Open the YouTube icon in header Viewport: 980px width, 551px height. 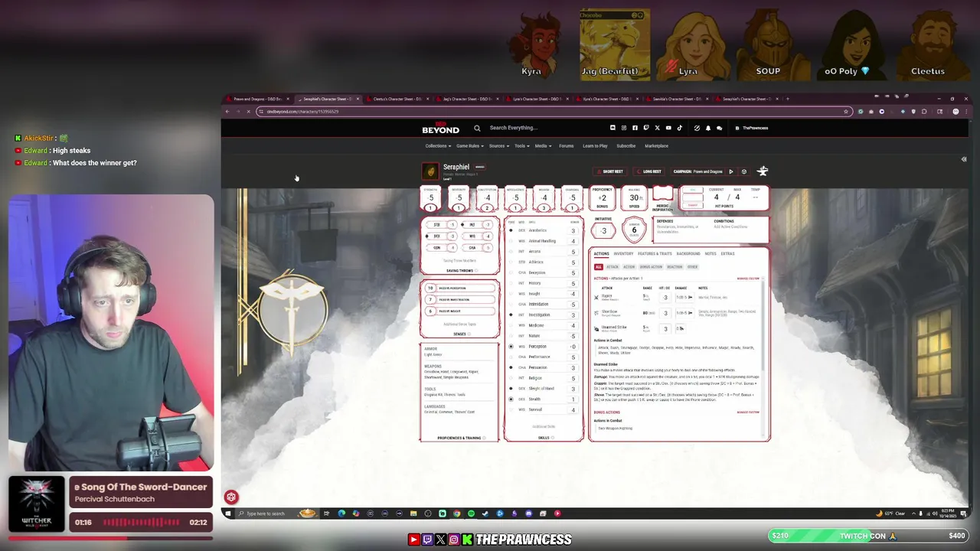[668, 128]
